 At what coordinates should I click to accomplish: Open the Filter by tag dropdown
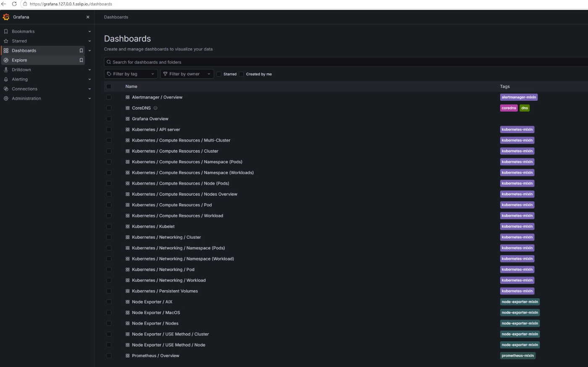pyautogui.click(x=131, y=74)
